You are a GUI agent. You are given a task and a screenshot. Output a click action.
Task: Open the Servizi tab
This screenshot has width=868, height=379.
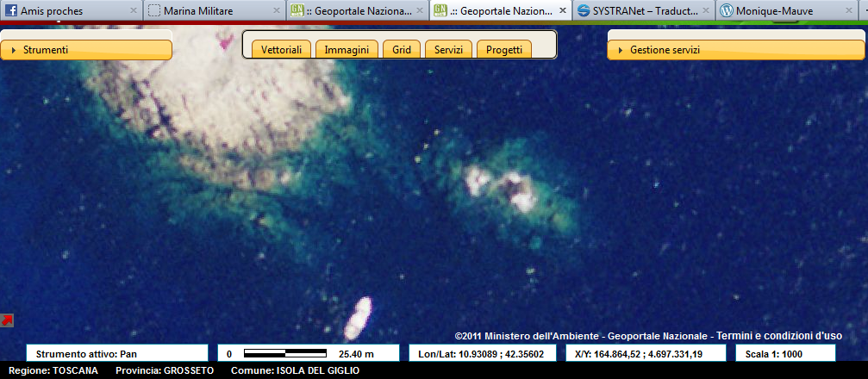tap(448, 50)
